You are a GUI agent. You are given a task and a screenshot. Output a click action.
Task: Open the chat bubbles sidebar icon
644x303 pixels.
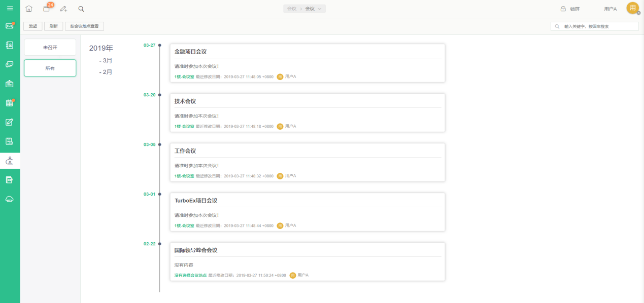[x=10, y=64]
